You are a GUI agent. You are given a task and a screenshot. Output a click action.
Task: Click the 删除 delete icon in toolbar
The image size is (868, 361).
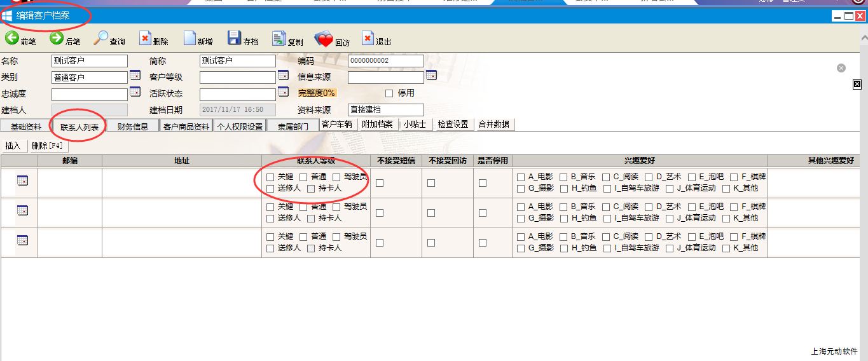(145, 39)
